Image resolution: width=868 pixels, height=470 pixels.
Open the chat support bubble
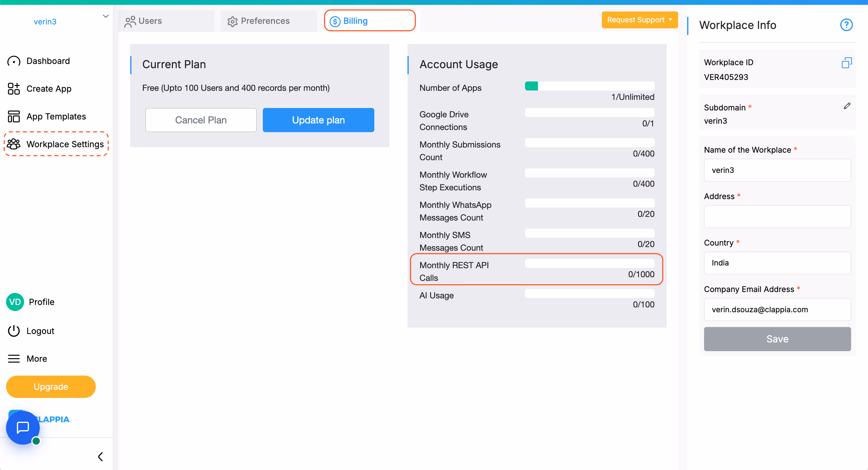click(23, 427)
